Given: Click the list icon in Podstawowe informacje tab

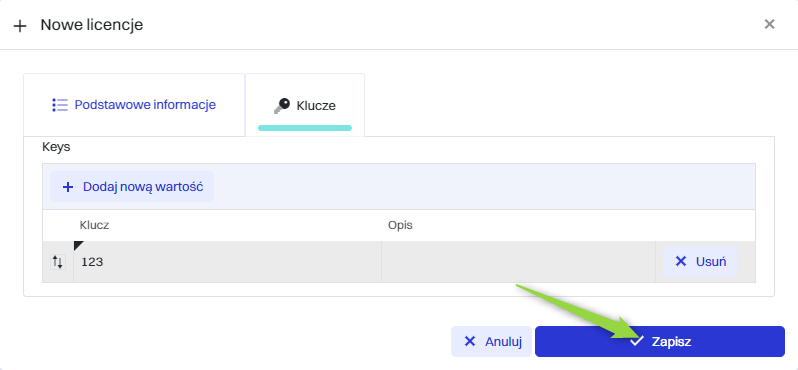Looking at the screenshot, I should point(60,105).
